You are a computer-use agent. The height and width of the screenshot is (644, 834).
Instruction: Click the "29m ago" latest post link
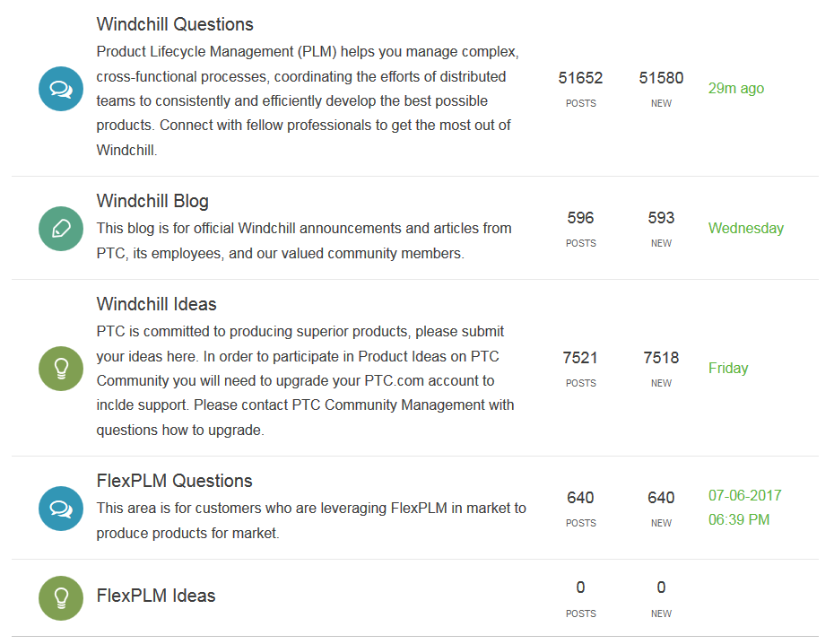tap(736, 88)
